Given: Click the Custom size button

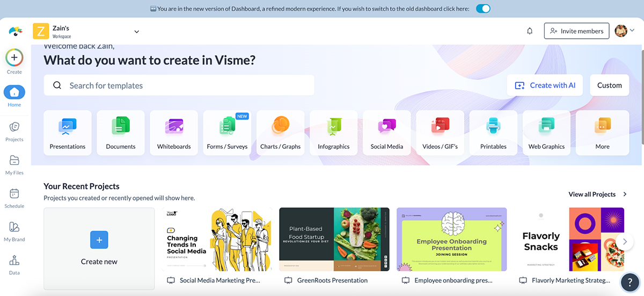Looking at the screenshot, I should (610, 85).
